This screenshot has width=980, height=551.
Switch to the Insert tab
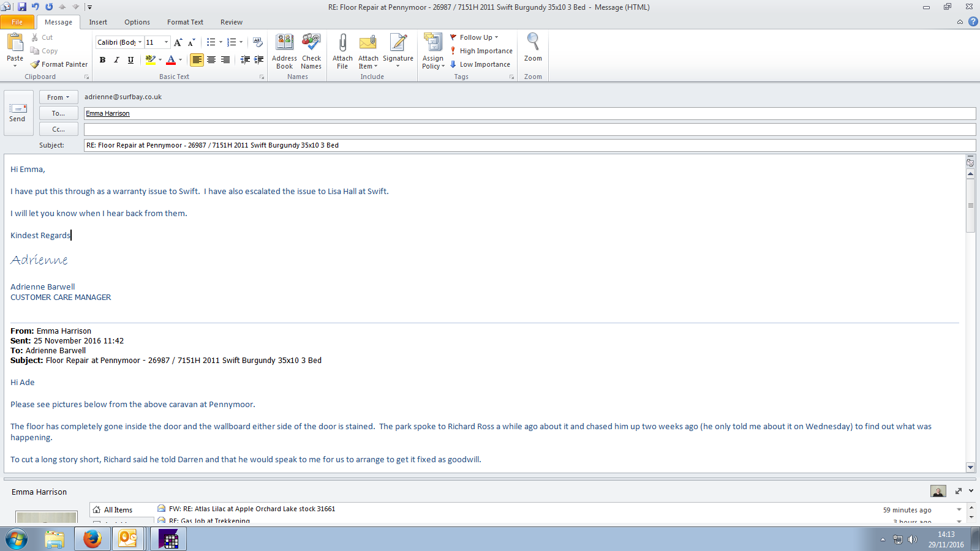pyautogui.click(x=98, y=22)
